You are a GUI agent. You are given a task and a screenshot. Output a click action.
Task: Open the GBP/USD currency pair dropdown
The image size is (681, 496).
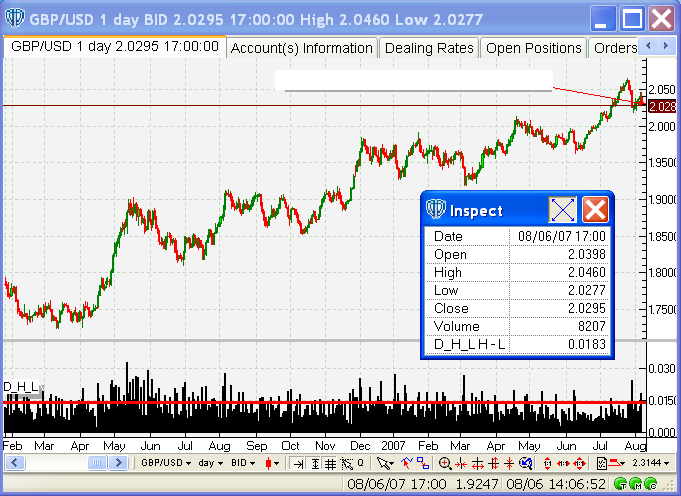[166, 463]
